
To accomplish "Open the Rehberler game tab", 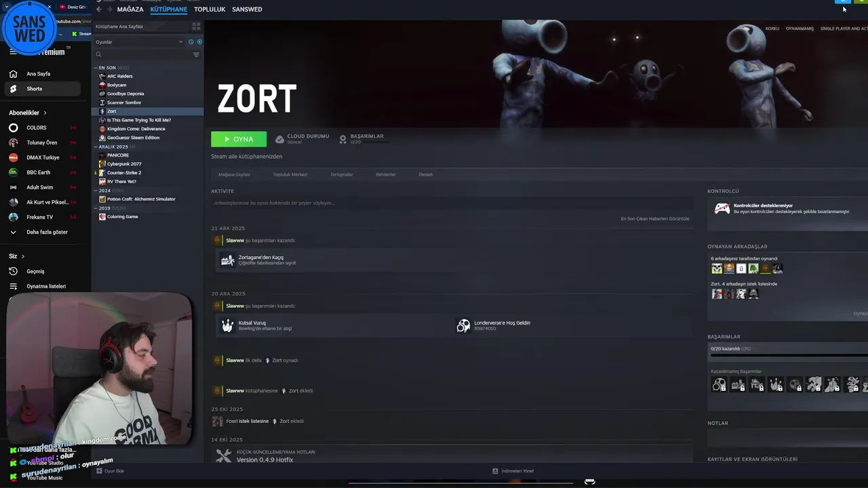I will 386,175.
